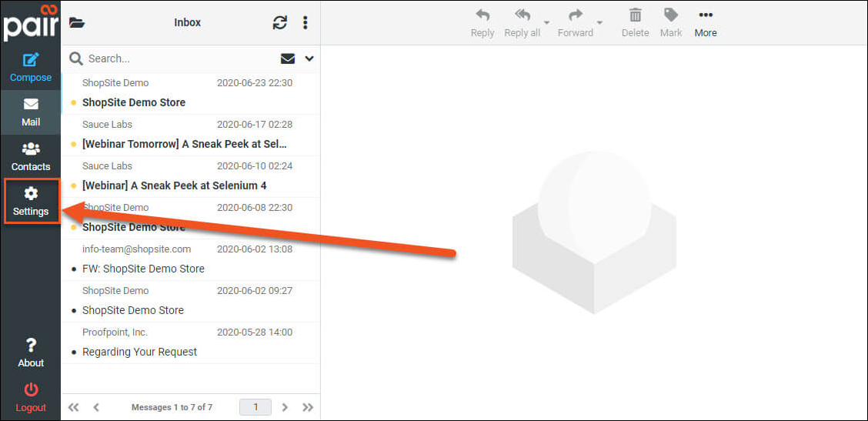Image resolution: width=868 pixels, height=421 pixels.
Task: Open the three-dot list options menu
Action: point(305,23)
